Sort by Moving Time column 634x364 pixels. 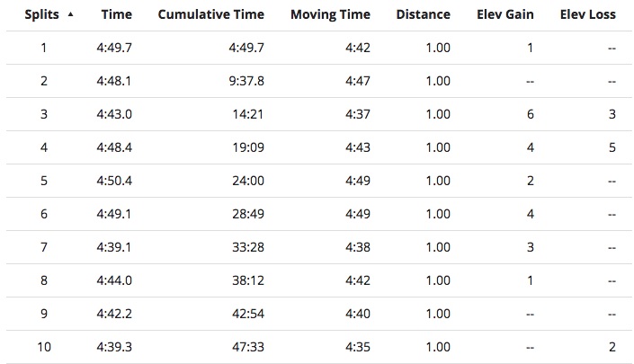click(332, 15)
